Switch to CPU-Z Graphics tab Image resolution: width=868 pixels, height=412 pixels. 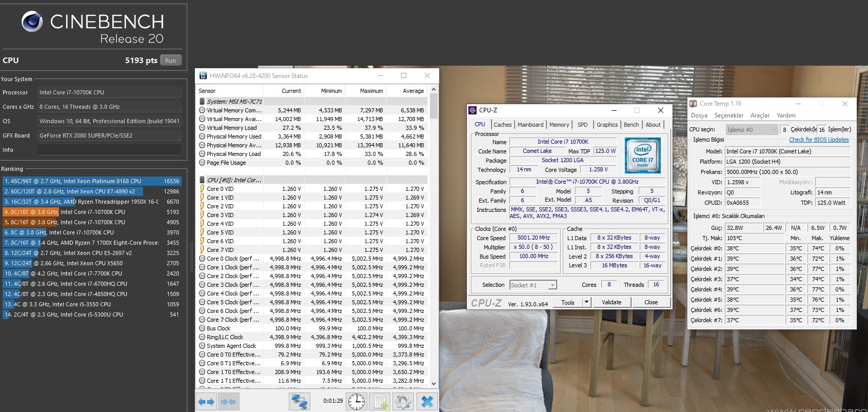coord(607,125)
